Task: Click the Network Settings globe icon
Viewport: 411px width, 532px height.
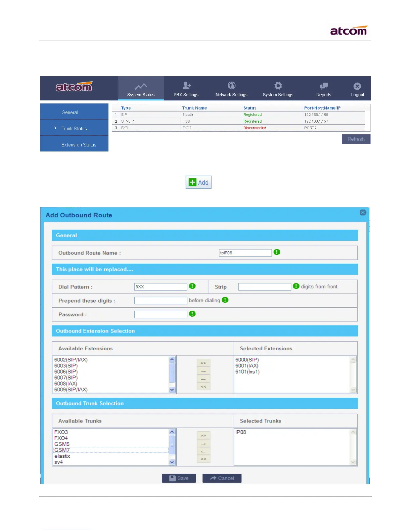Action: pos(232,85)
